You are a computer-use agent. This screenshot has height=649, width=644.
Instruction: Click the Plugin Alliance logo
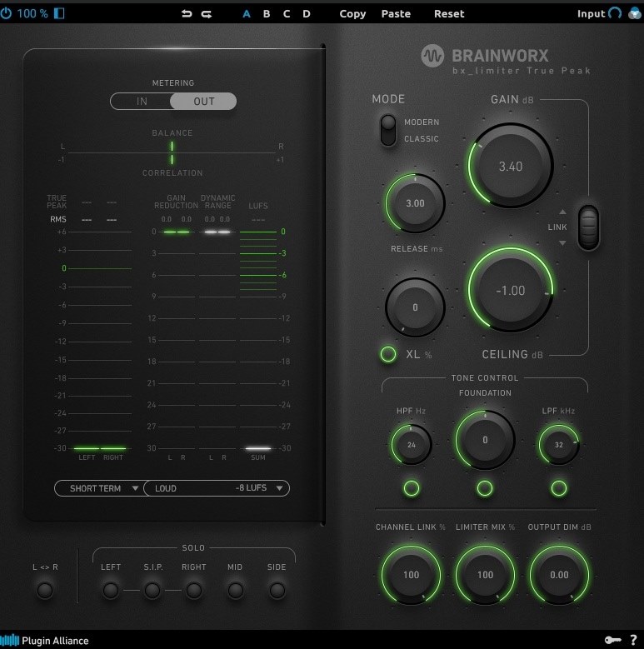(45, 641)
